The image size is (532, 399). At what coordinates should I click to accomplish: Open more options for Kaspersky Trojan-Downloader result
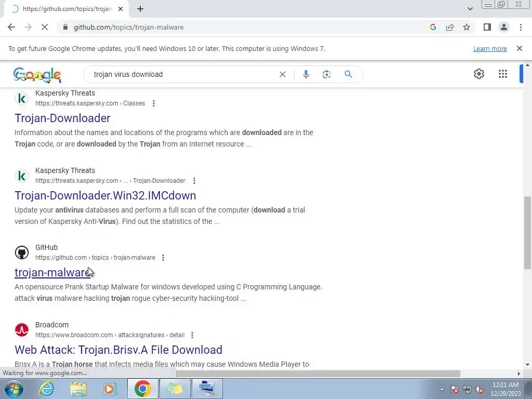[194, 181]
